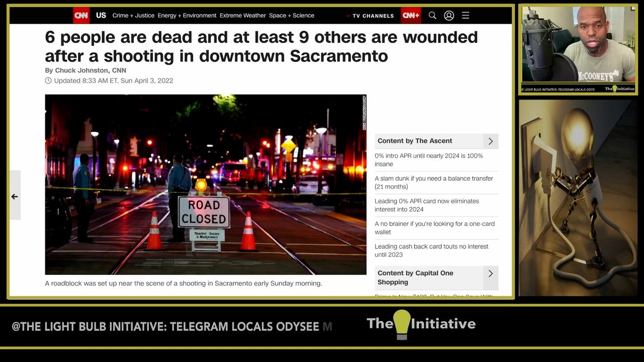Click the light bulb Initiative logo
Image resolution: width=644 pixels, height=362 pixels.
(421, 324)
